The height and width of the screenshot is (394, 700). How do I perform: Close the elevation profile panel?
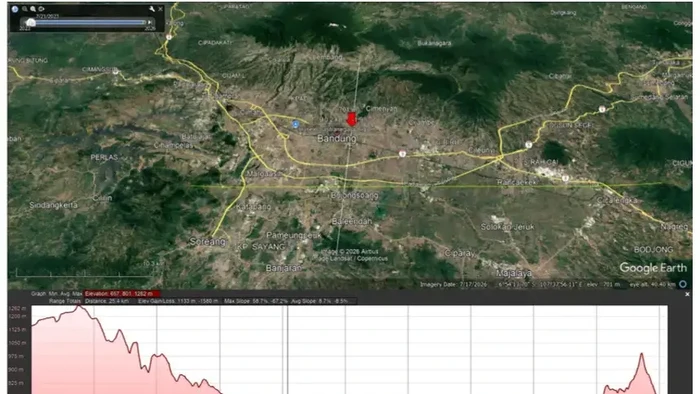(x=687, y=294)
